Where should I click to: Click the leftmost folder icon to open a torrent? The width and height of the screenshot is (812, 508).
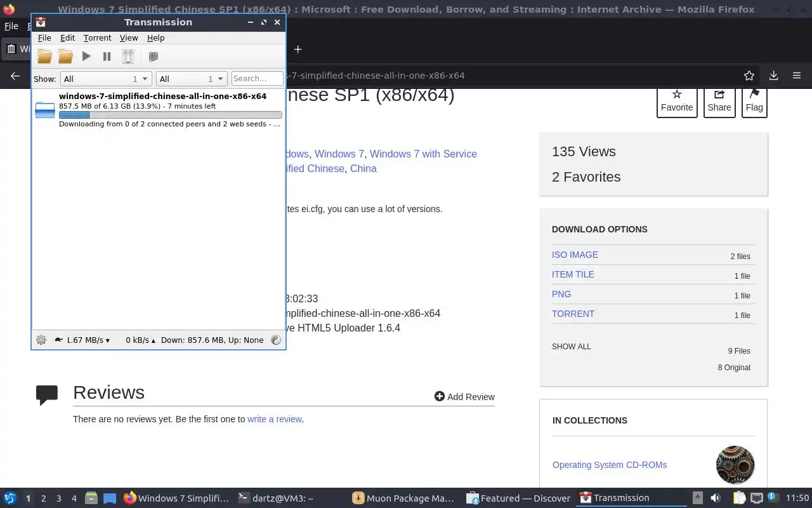[44, 57]
